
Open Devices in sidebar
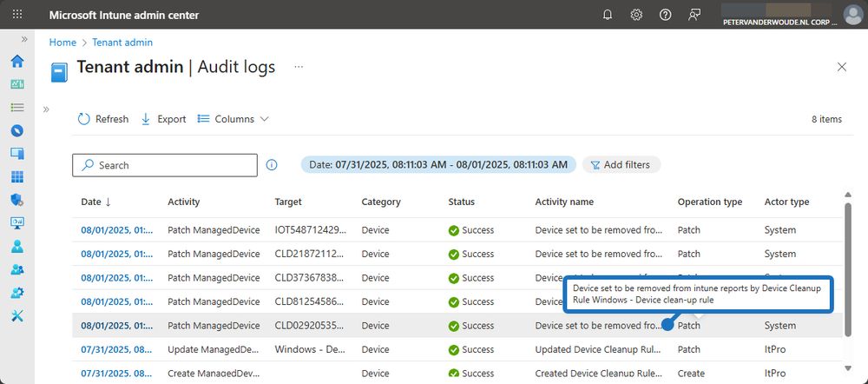(x=17, y=154)
